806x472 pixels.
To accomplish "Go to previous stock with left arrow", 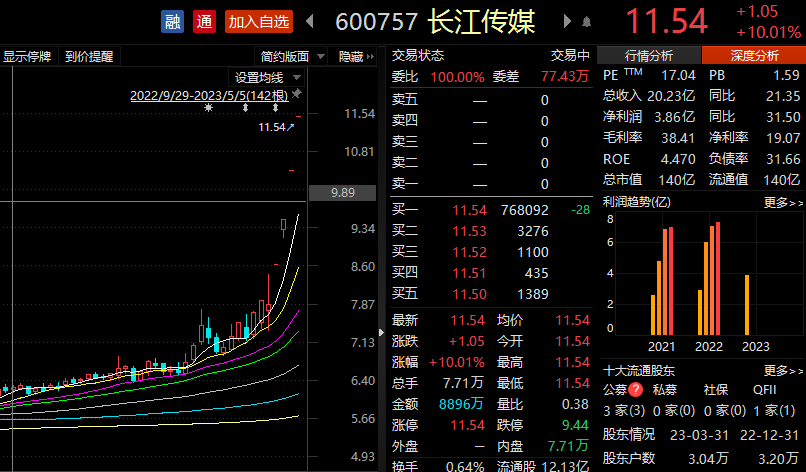I will click(309, 21).
